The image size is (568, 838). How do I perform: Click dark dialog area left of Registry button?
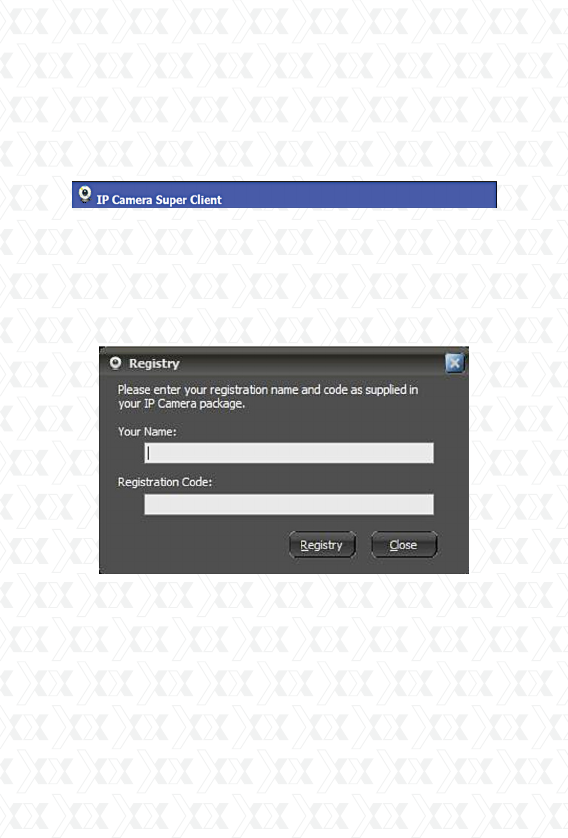[194, 545]
